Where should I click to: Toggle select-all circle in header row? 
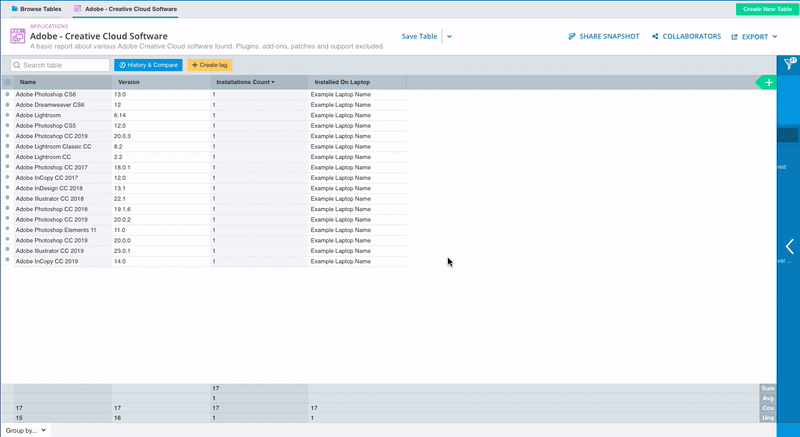[7, 82]
